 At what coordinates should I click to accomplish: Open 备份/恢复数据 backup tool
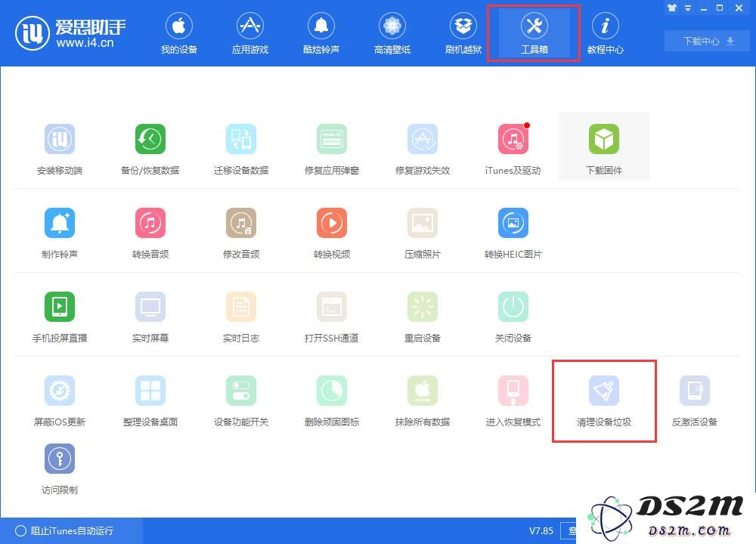[150, 150]
